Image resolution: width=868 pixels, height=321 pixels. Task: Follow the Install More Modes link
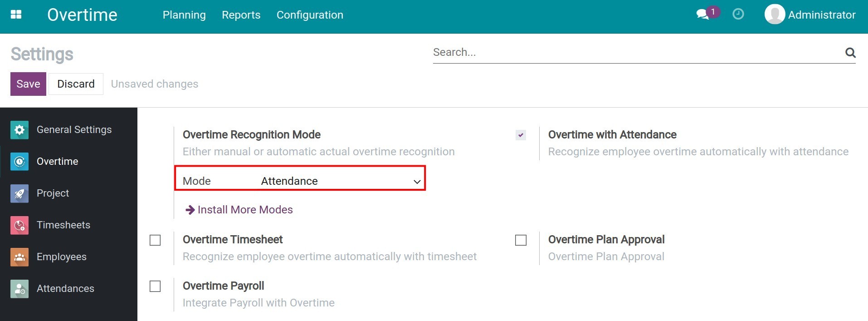(x=245, y=210)
